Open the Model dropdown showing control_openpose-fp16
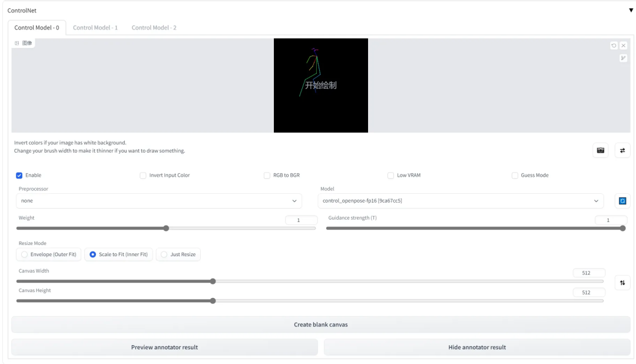 461,201
